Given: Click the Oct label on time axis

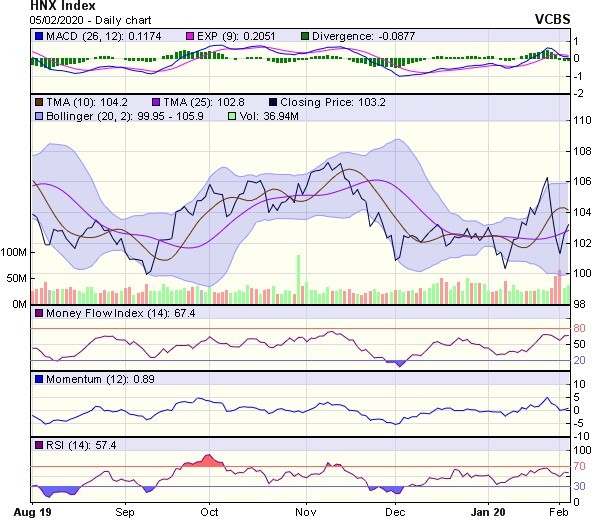Looking at the screenshot, I should coord(209,512).
